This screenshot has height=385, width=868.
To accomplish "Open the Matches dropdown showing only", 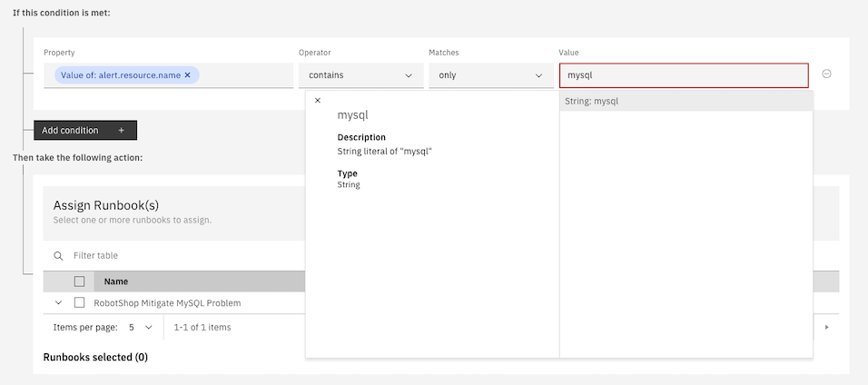I will [x=490, y=75].
